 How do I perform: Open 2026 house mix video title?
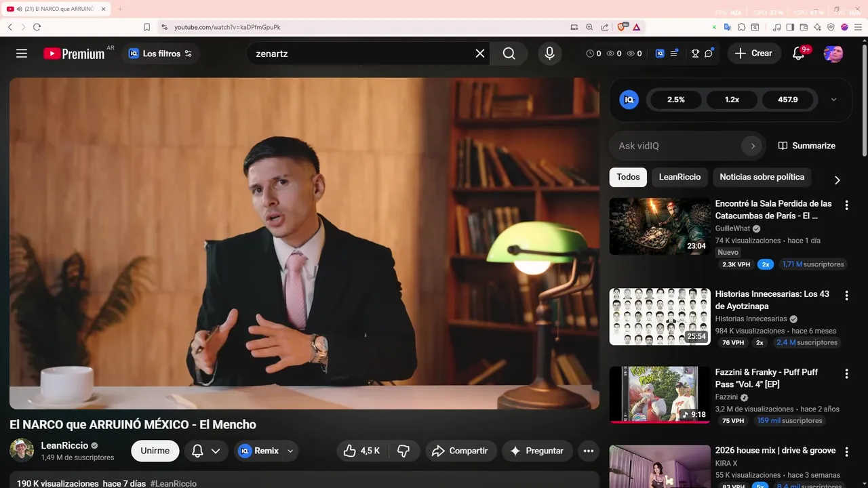(x=775, y=451)
